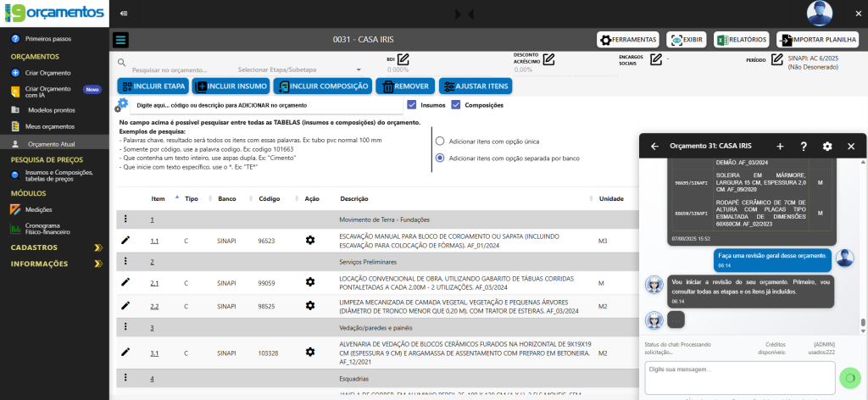This screenshot has height=400, width=868.
Task: Go to Medições module
Action: click(x=39, y=209)
